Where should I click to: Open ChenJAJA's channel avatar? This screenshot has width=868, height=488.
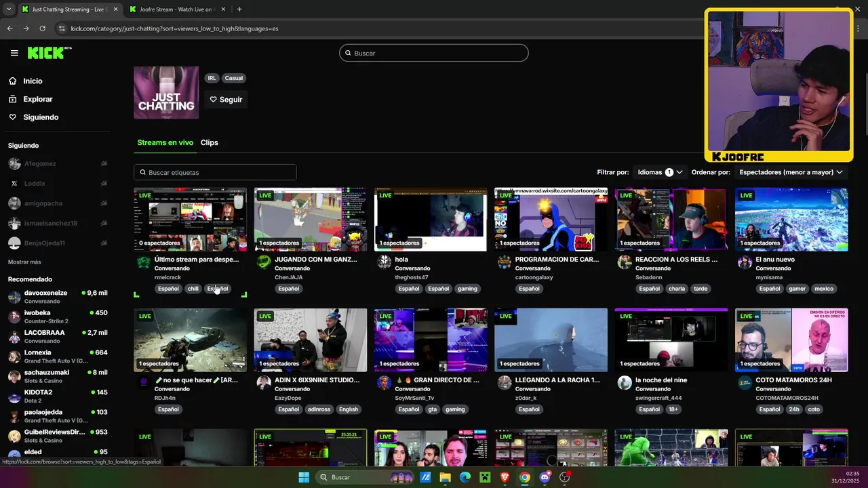[x=264, y=262]
